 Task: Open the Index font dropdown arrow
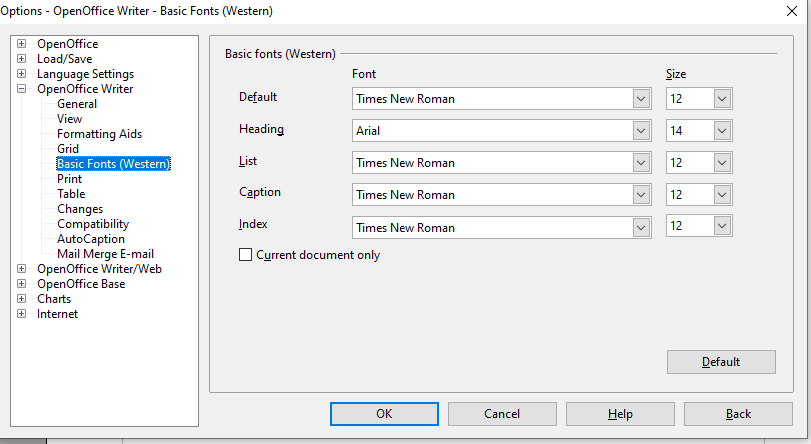641,228
